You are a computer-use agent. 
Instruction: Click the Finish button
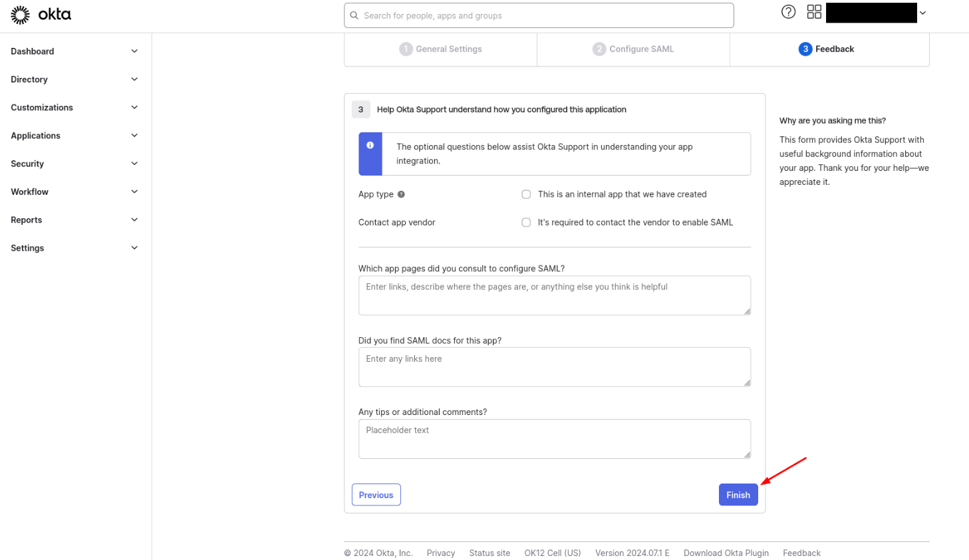coord(738,495)
